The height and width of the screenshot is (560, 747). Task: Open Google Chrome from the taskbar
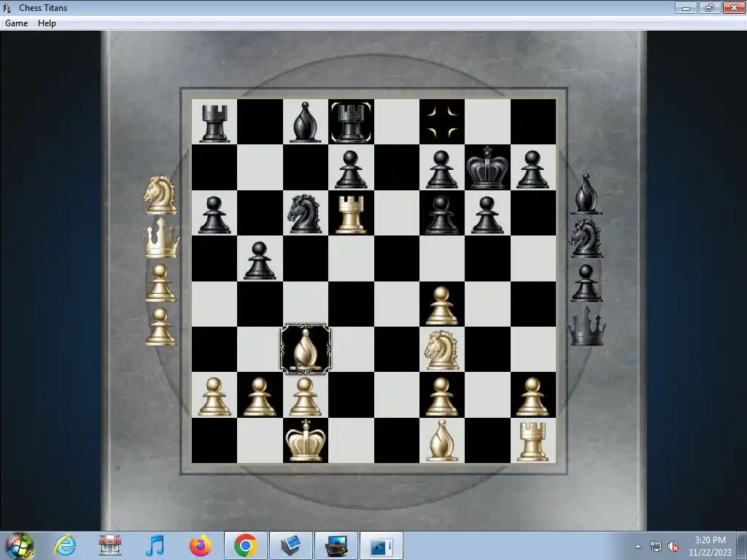click(x=245, y=545)
